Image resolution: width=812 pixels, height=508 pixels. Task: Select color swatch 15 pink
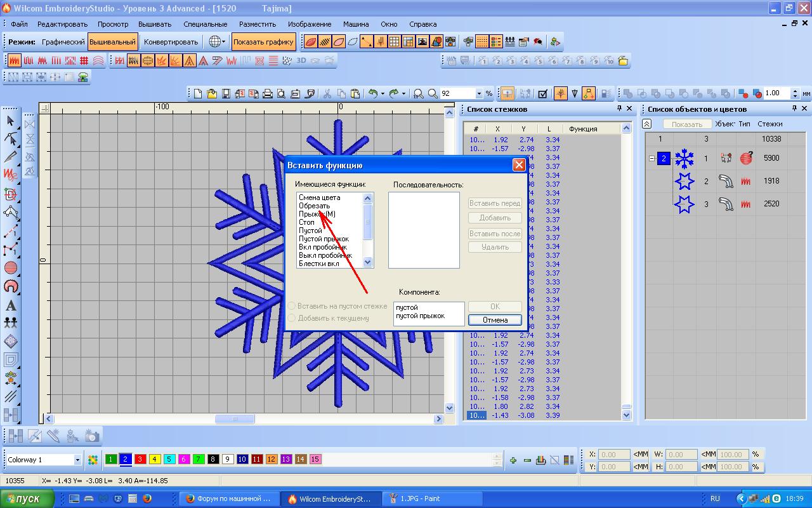[x=315, y=459]
